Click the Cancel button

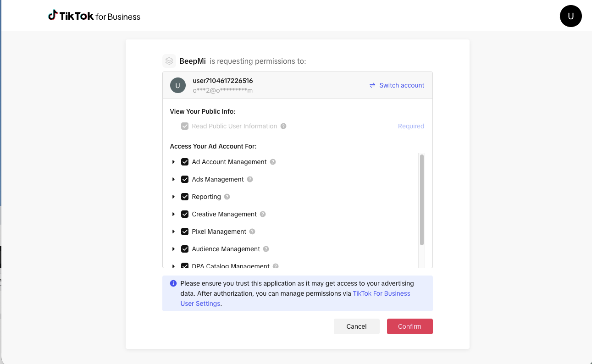(356, 326)
